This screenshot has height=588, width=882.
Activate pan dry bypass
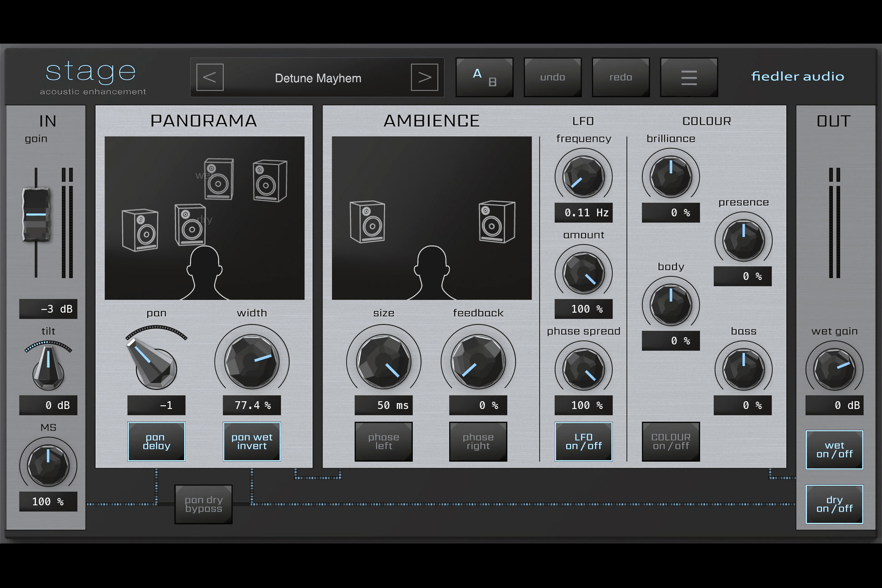click(203, 504)
